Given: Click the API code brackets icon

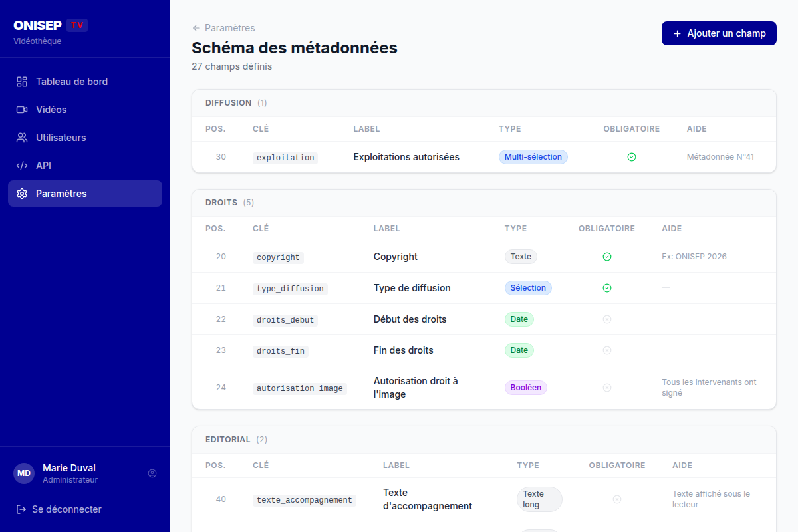Looking at the screenshot, I should point(22,166).
